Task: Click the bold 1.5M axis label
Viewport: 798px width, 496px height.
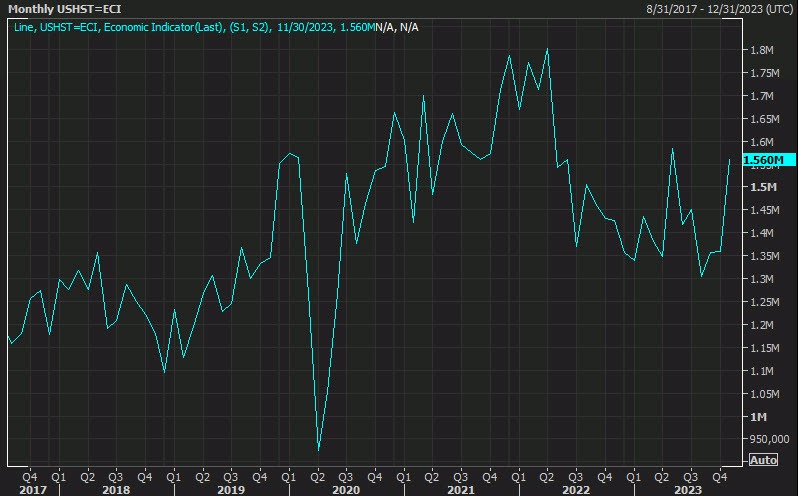Action: (761, 187)
